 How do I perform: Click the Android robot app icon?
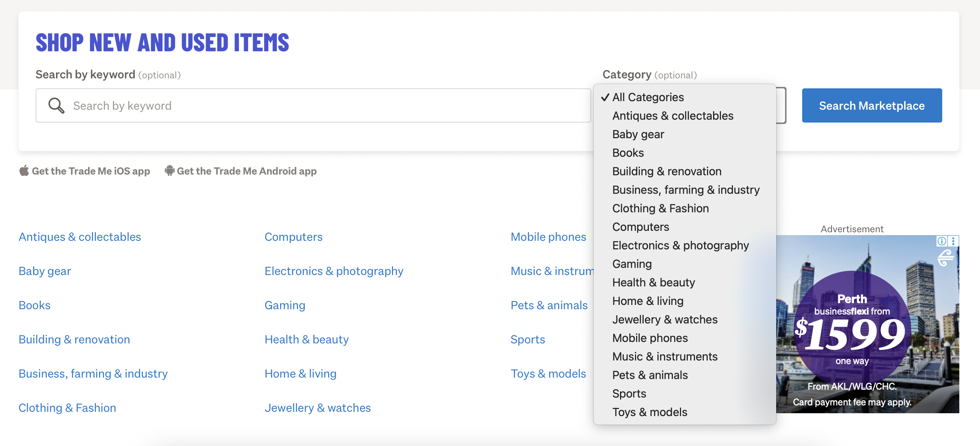click(169, 171)
